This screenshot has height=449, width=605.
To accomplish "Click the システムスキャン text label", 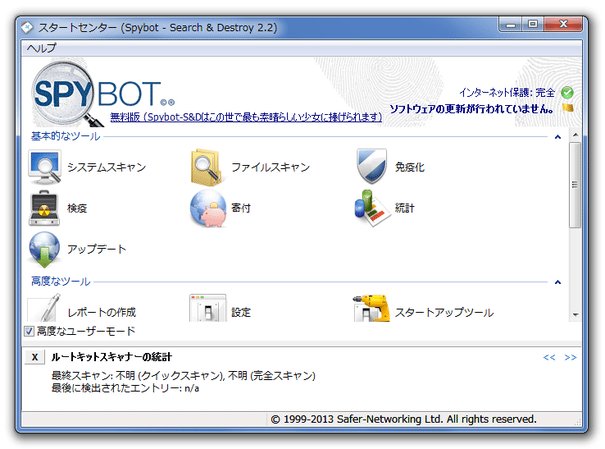I will 107,167.
